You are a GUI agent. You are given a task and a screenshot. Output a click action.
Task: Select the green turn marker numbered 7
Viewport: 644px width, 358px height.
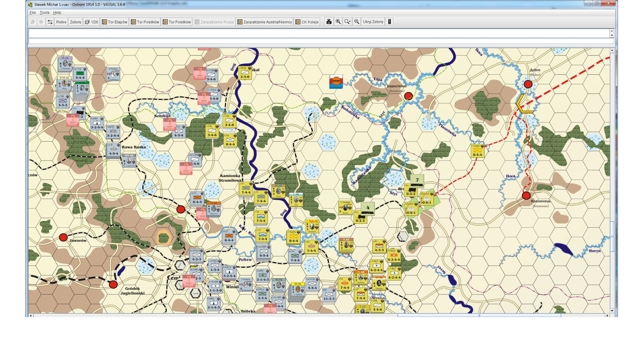417,181
